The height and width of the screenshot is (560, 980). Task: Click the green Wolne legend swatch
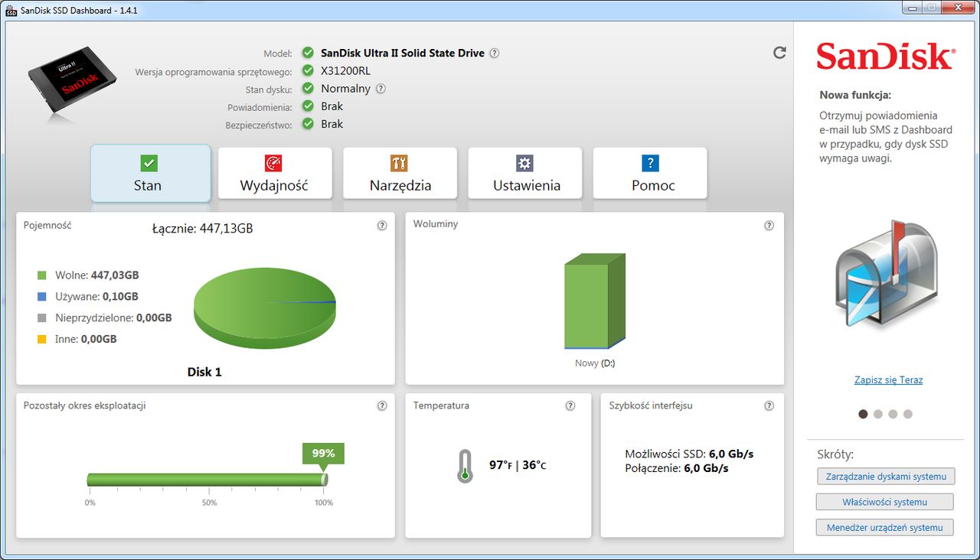pyautogui.click(x=43, y=275)
